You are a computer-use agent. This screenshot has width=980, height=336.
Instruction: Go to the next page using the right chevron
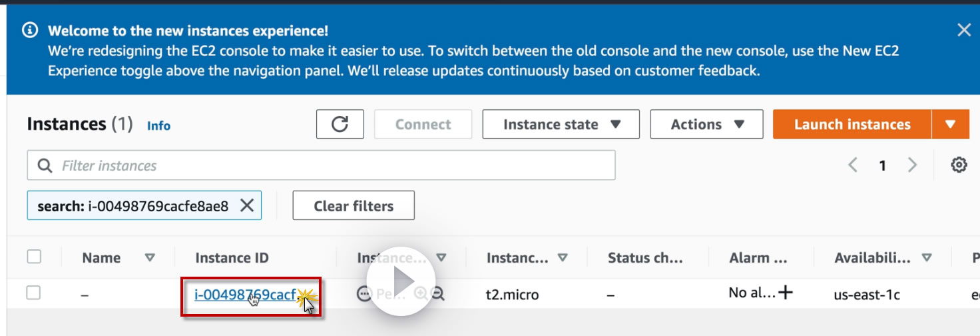pos(912,165)
